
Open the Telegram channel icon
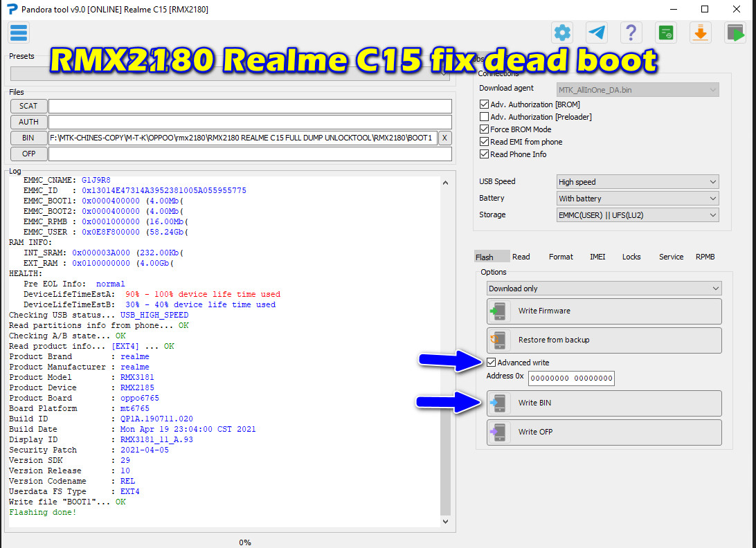[x=597, y=33]
